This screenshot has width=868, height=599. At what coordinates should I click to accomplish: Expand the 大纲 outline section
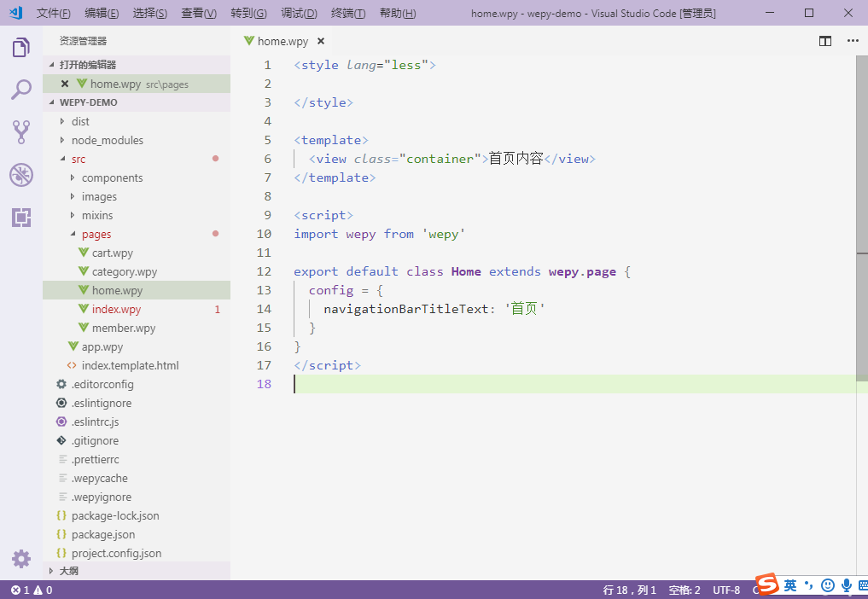click(x=137, y=571)
